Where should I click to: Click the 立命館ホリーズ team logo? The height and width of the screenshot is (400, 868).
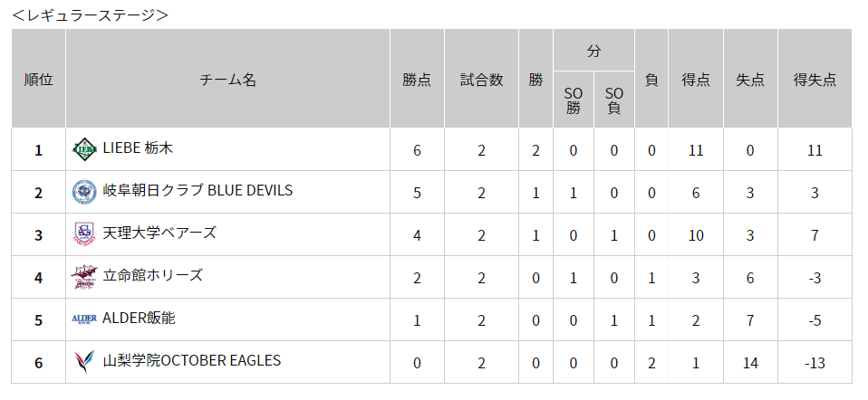point(84,277)
